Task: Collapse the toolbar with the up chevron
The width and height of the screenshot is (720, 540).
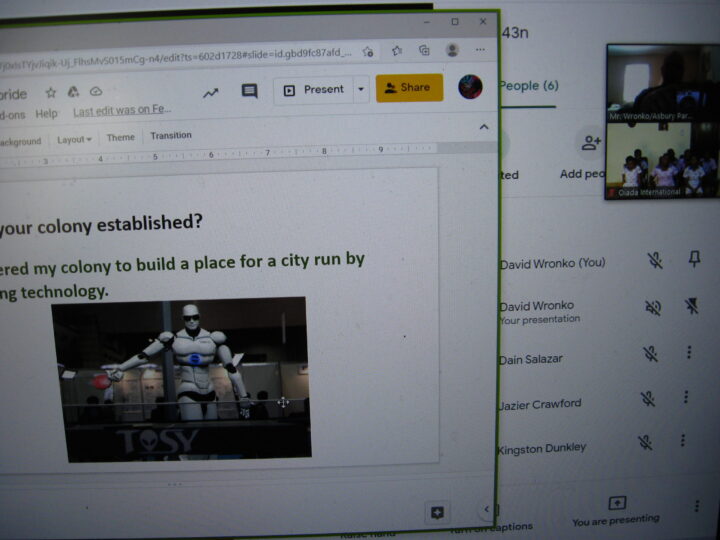Action: [x=485, y=128]
